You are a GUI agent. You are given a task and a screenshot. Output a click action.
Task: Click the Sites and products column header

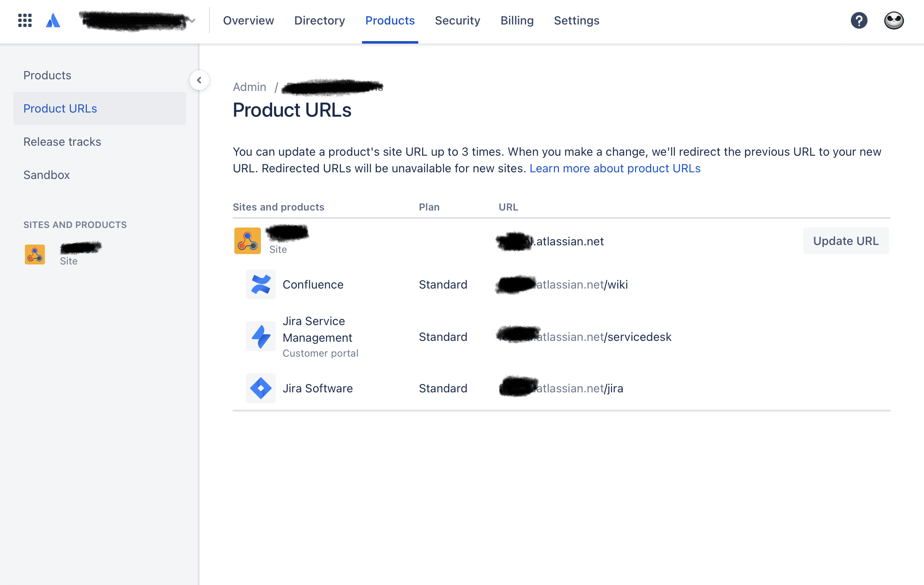278,207
